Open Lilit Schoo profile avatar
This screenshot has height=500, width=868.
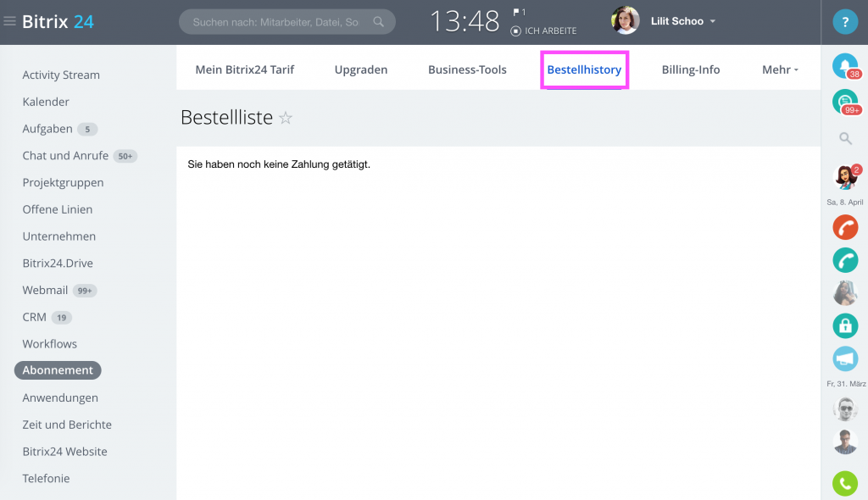[626, 20]
